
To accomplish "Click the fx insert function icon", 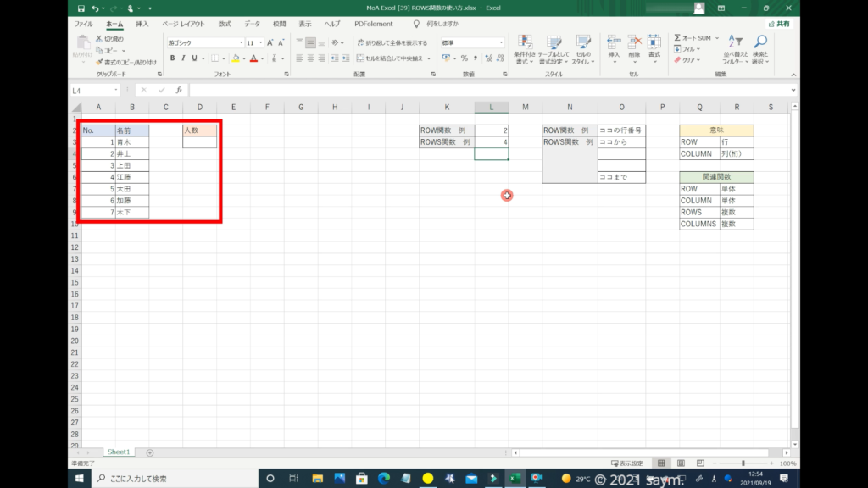I will pyautogui.click(x=178, y=90).
